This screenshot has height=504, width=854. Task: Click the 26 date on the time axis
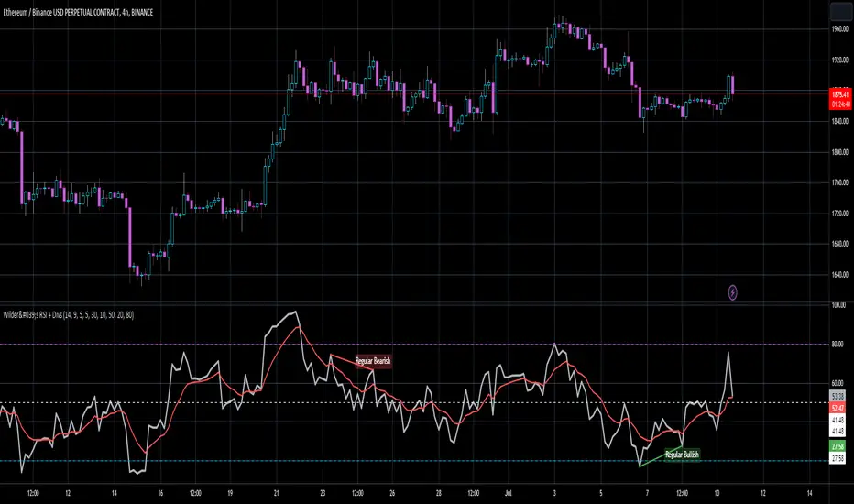[x=392, y=493]
